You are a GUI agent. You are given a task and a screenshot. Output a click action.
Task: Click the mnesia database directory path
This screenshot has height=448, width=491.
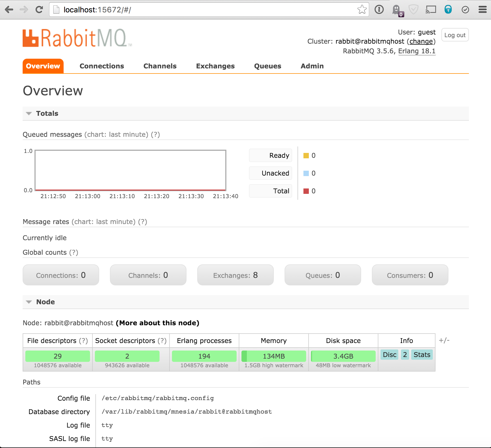pos(187,412)
